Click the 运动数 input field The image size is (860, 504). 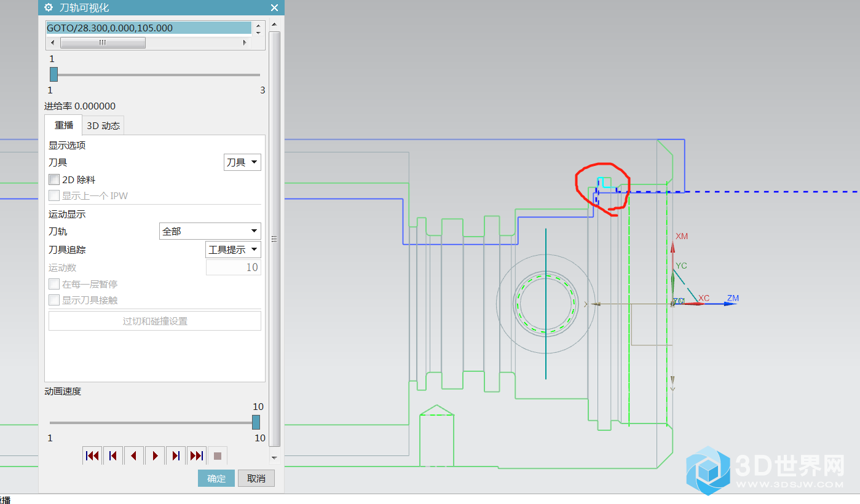pyautogui.click(x=233, y=267)
